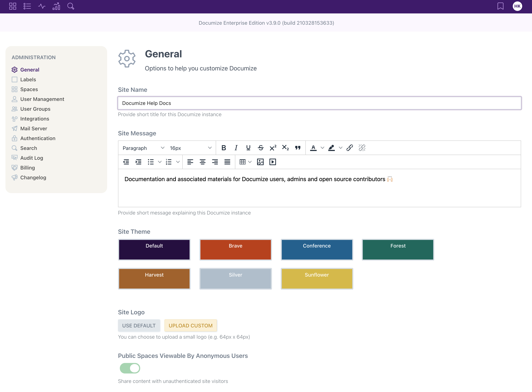Click Use Default logo button
This screenshot has height=392, width=532.
[139, 326]
